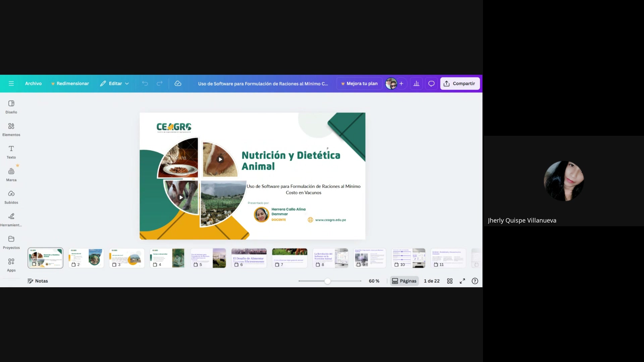Check the design insights statistics icon
Image resolution: width=644 pixels, height=362 pixels.
416,83
